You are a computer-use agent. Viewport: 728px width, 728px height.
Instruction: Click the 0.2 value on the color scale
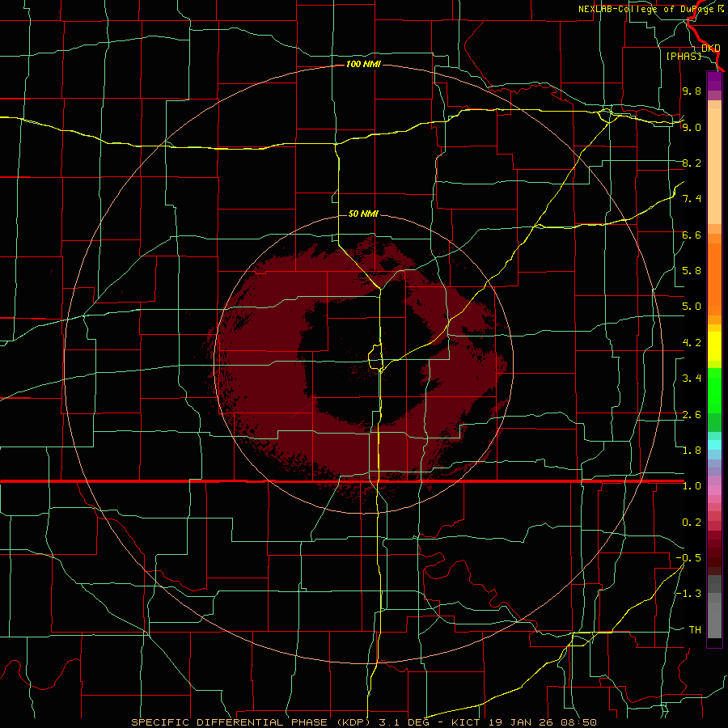click(692, 523)
